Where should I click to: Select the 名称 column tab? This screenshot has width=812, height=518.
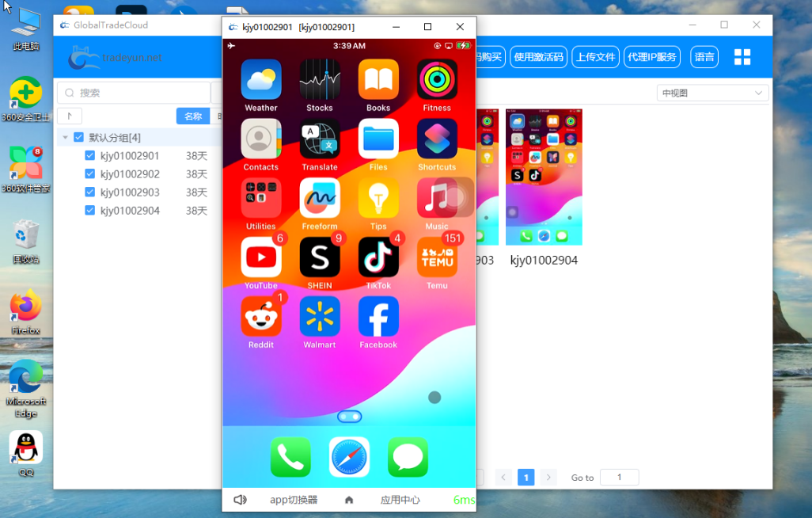[193, 116]
